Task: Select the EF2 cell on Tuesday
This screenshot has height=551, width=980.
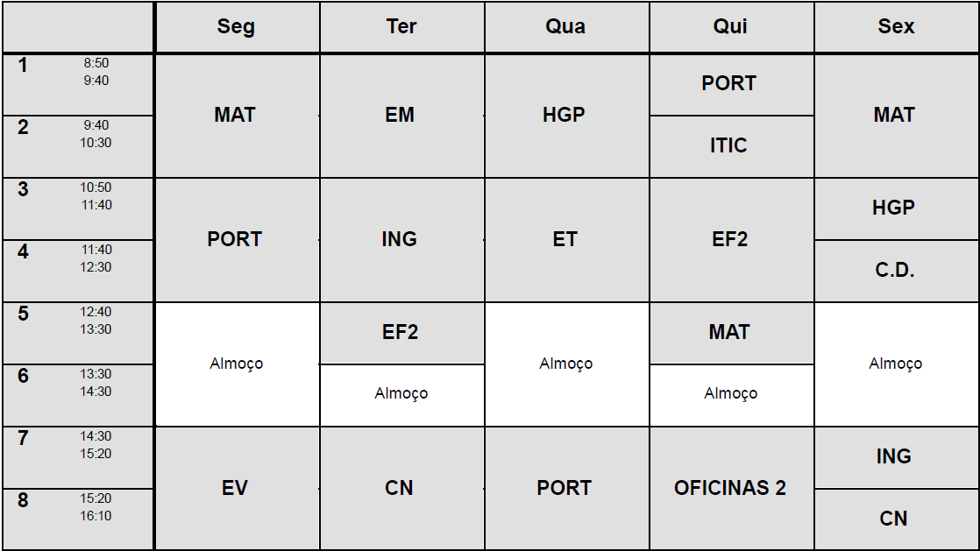Action: pyautogui.click(x=401, y=333)
